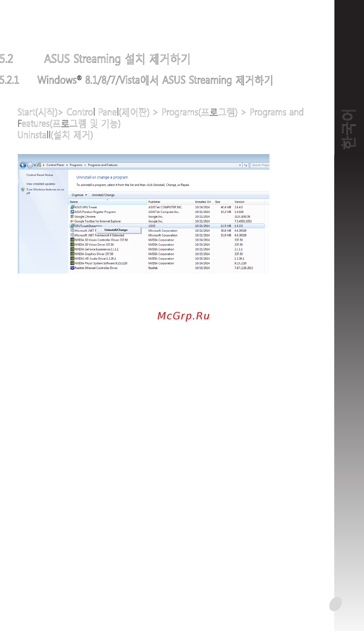The image size is (364, 631).
Task: Select Google Chrome program name
Action: [x=85, y=217]
